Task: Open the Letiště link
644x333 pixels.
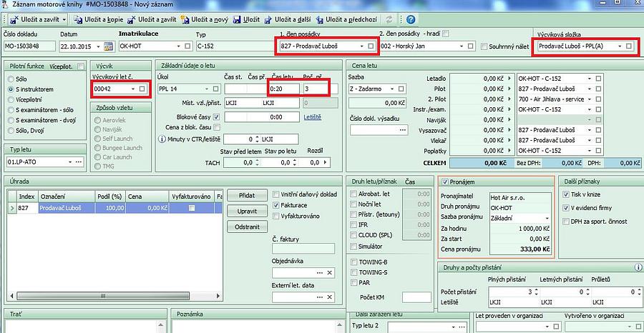Action: click(x=313, y=116)
